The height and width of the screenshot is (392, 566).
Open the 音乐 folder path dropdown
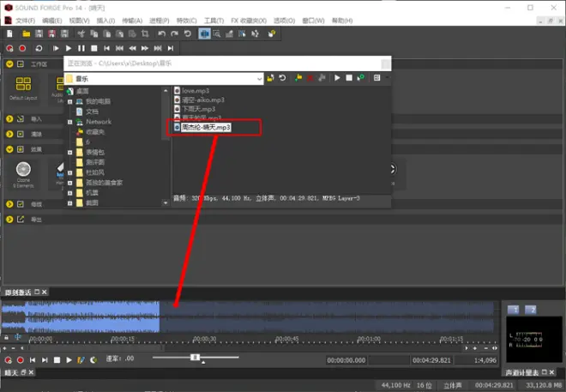point(259,79)
